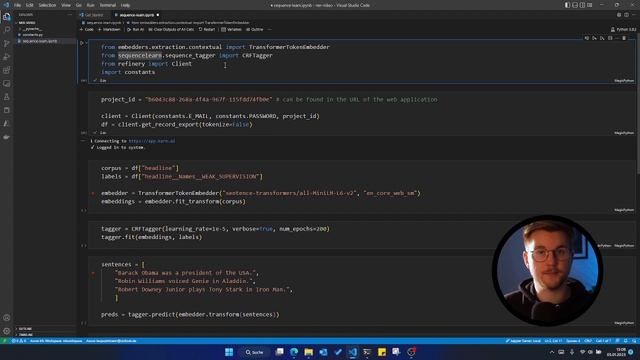640x360 pixels.
Task: Open the View menu
Action: click(x=66, y=5)
